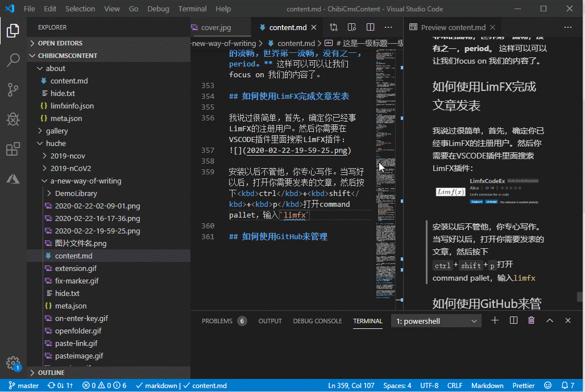Image resolution: width=585 pixels, height=392 pixels.
Task: Open the powershell terminal selector dropdown
Action: (436, 321)
